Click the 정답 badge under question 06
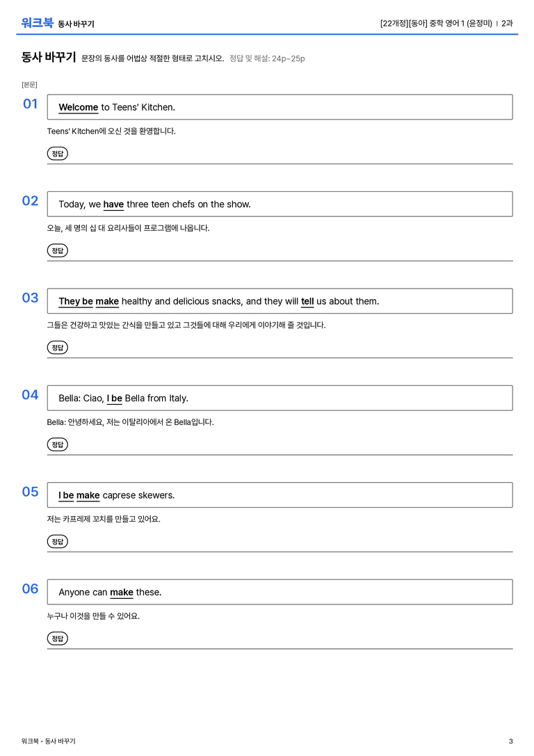Viewport: 534px width, 756px height. click(x=57, y=638)
